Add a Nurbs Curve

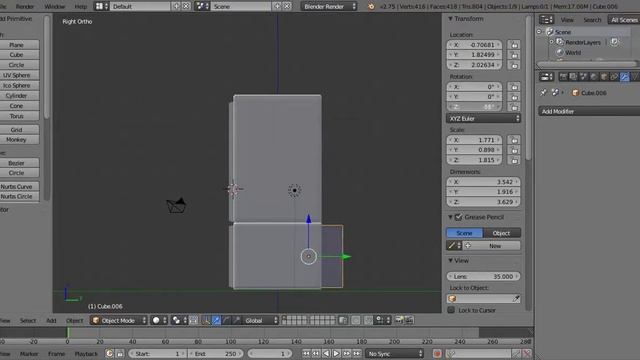(x=17, y=187)
